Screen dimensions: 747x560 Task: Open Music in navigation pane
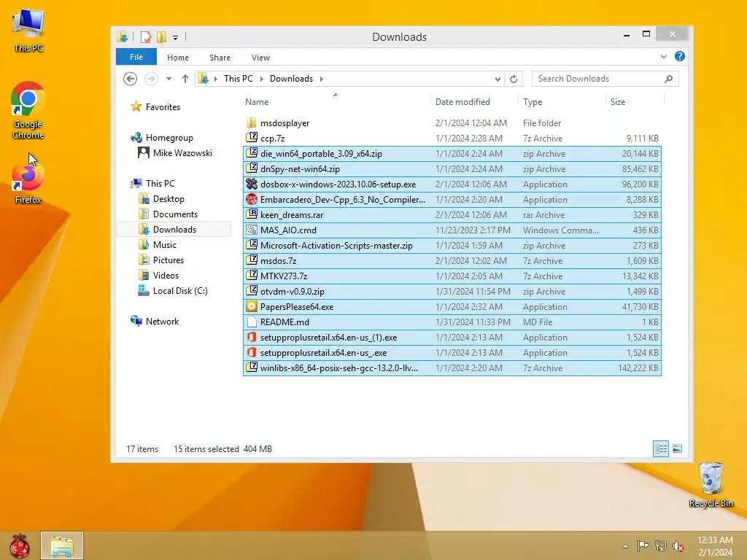tap(165, 245)
